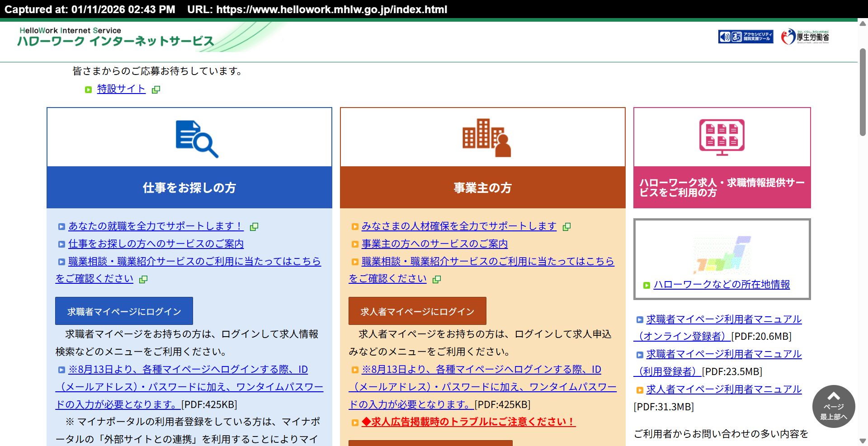Click the vertical page scrollbar thumb
Viewport: 868px width, 446px height.
(x=863, y=92)
